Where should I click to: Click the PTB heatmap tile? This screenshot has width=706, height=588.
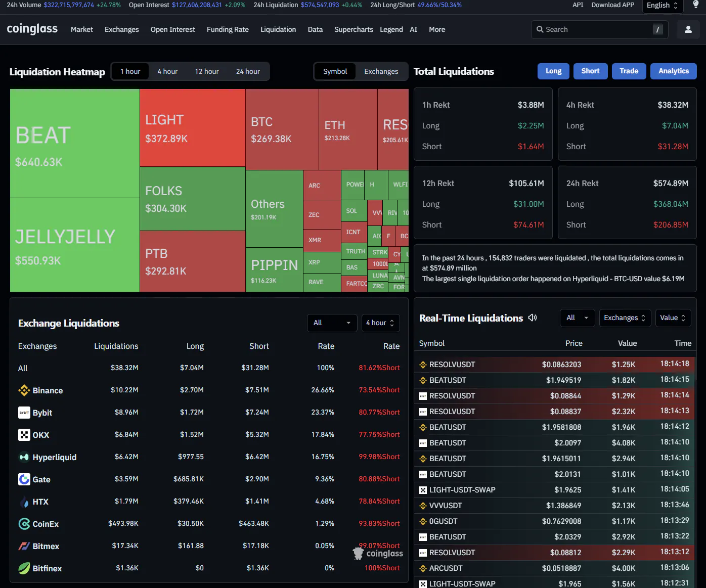pyautogui.click(x=193, y=261)
